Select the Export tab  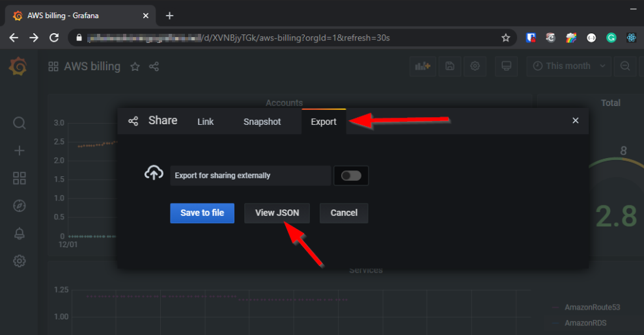[324, 122]
